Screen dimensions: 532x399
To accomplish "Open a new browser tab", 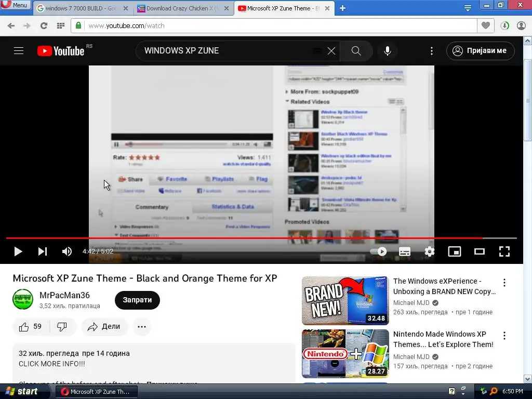I will (342, 8).
